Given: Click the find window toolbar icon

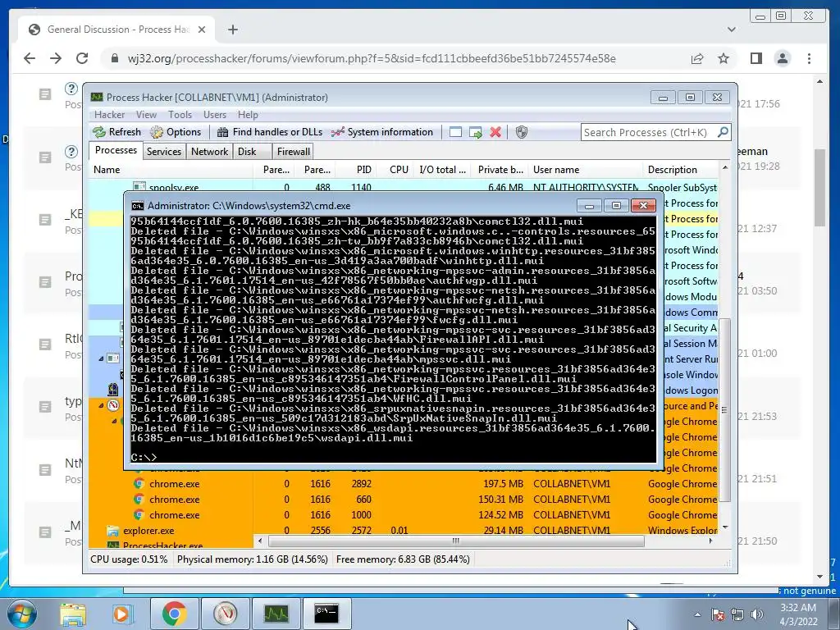Looking at the screenshot, I should point(455,132).
